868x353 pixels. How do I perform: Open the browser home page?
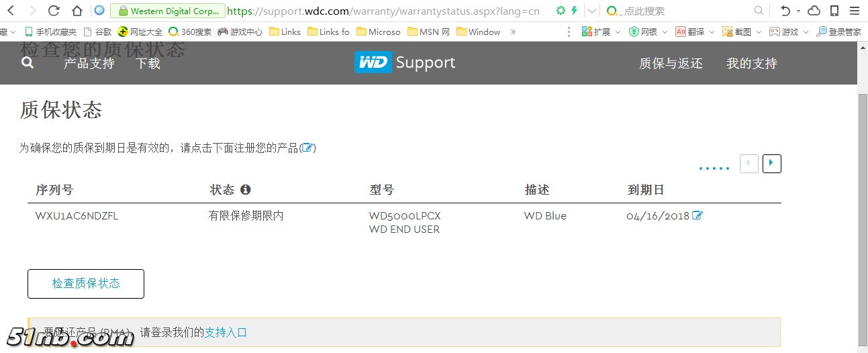[77, 11]
